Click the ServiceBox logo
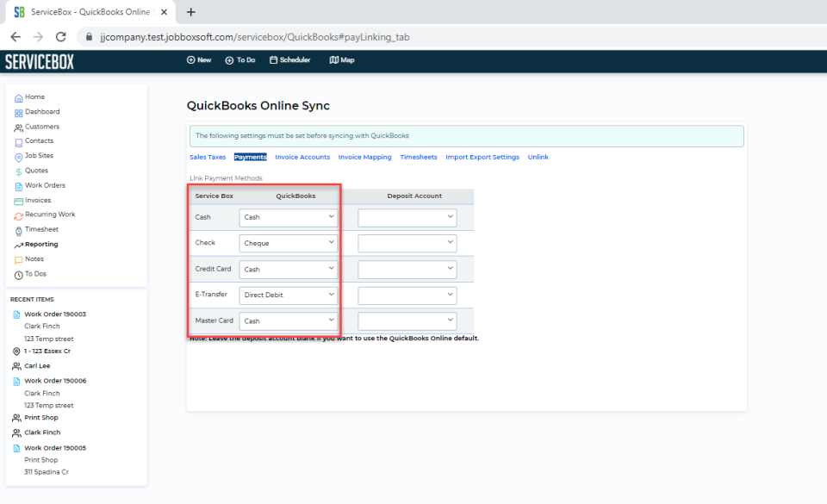 point(40,62)
